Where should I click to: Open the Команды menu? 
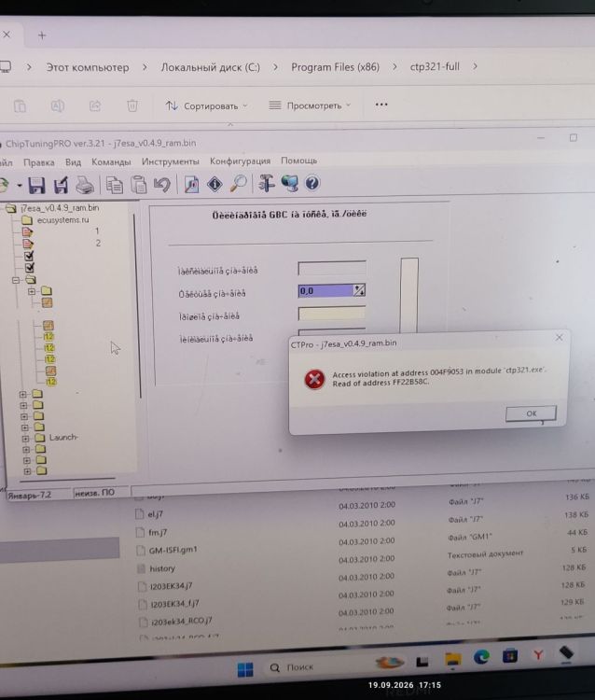coord(111,161)
